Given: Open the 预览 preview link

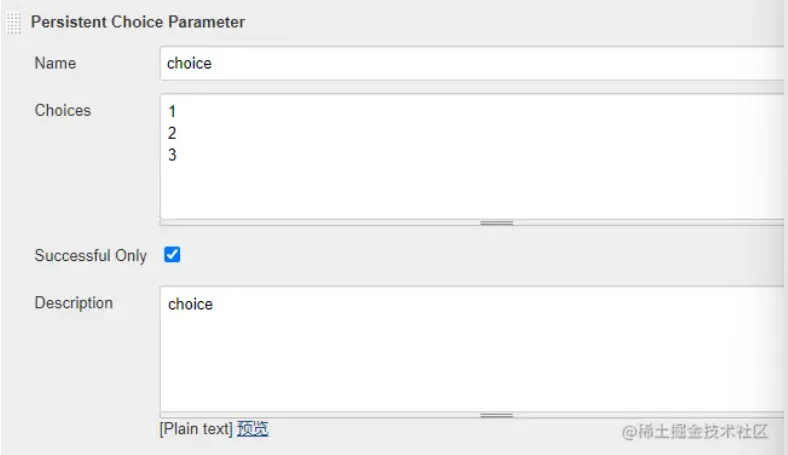Looking at the screenshot, I should (252, 429).
